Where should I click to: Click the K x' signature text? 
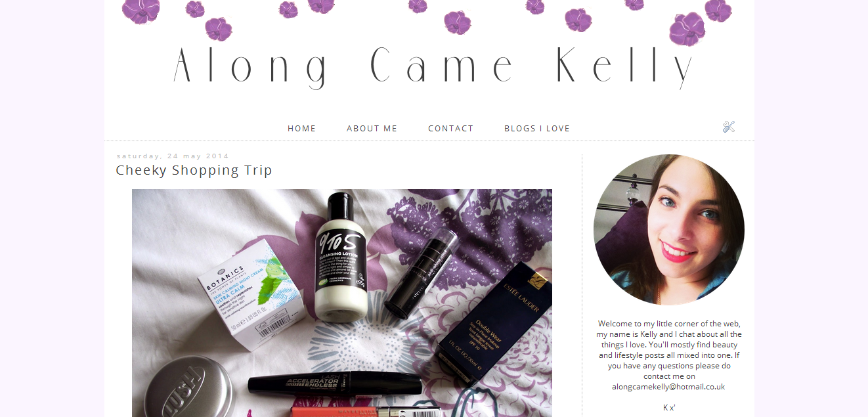point(669,408)
